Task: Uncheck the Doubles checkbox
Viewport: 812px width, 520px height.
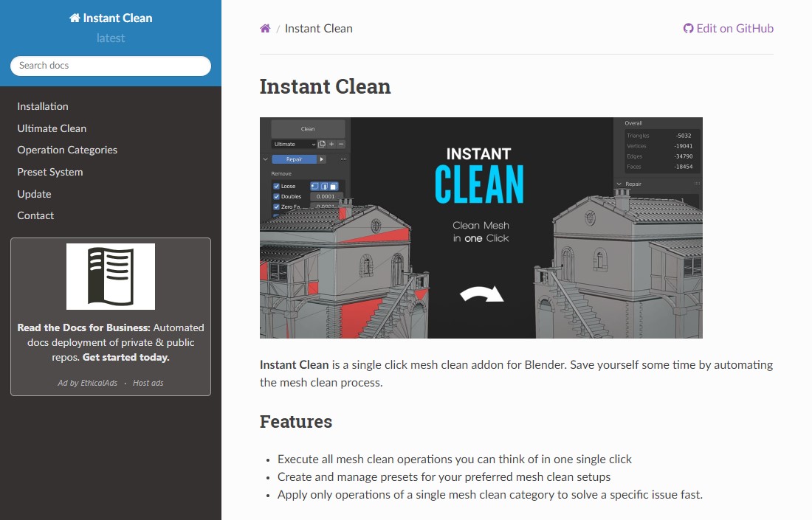Action: [277, 196]
